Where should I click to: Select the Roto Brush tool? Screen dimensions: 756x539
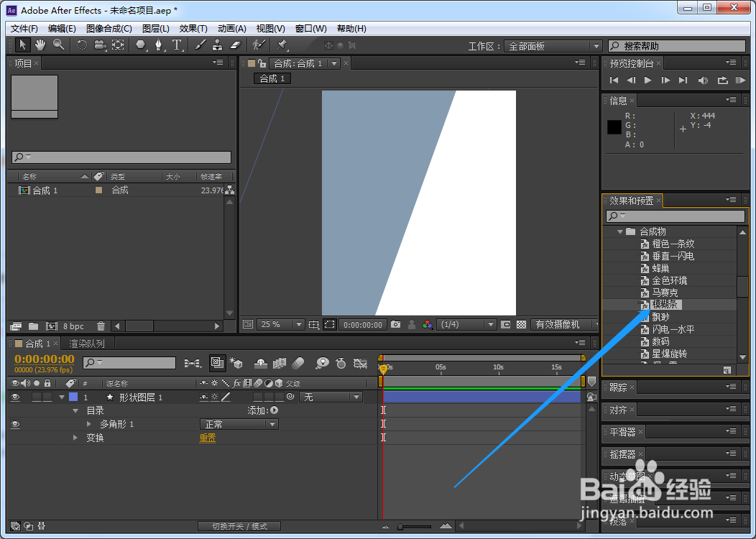(259, 45)
